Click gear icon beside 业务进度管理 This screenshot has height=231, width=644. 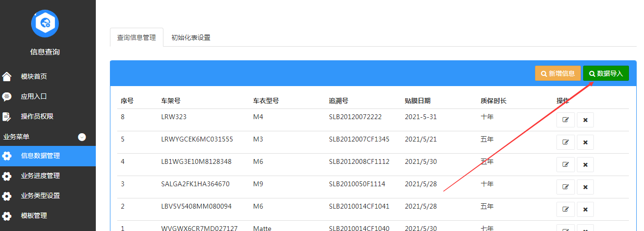[7, 176]
